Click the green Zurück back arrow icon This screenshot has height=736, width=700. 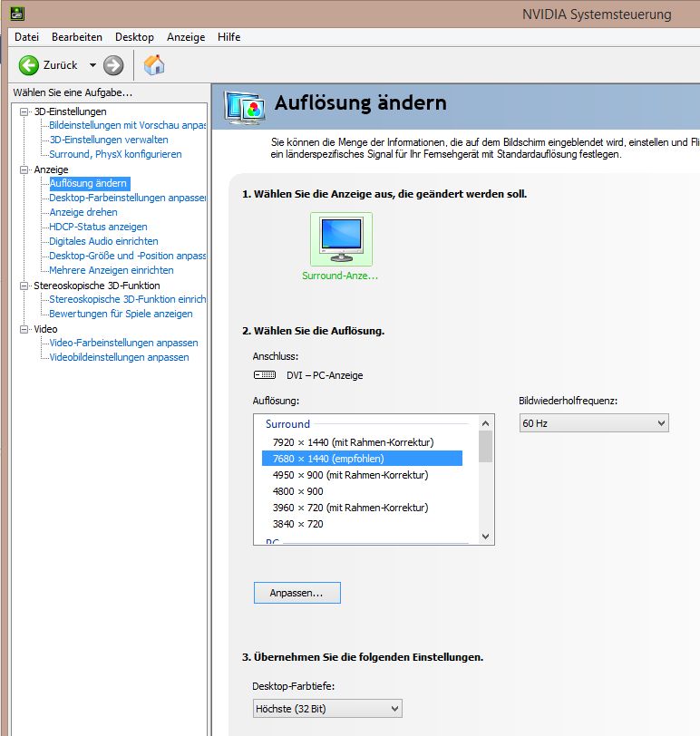click(29, 65)
